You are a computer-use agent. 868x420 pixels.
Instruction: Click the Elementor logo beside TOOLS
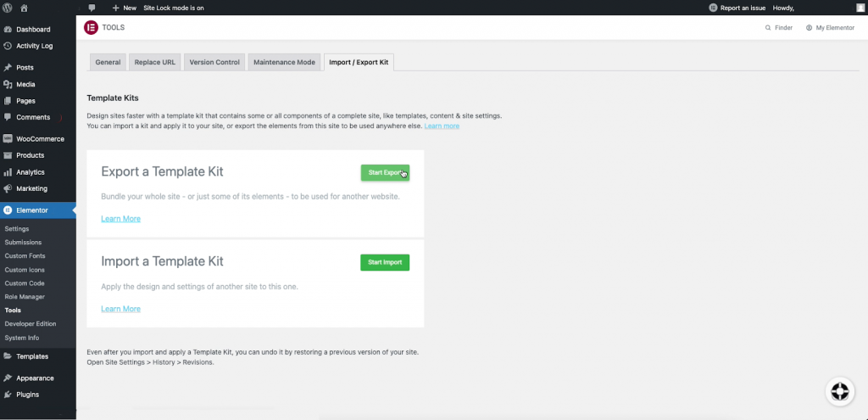click(91, 27)
